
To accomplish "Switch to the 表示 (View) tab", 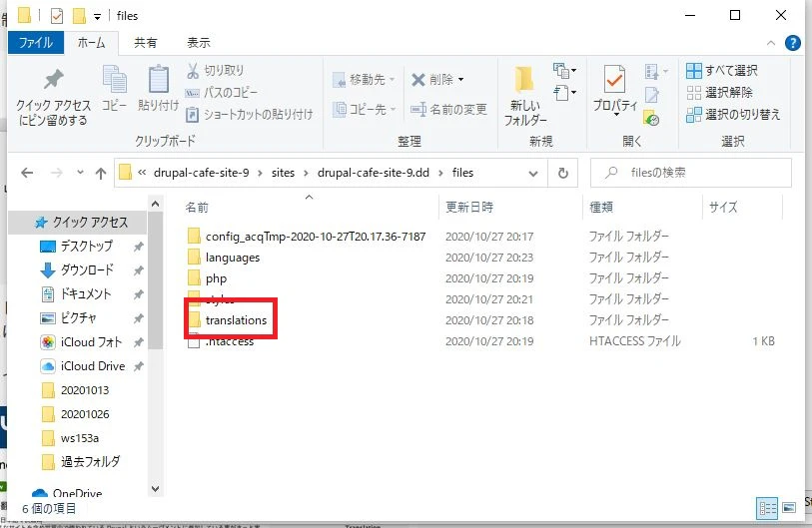I will pyautogui.click(x=199, y=43).
